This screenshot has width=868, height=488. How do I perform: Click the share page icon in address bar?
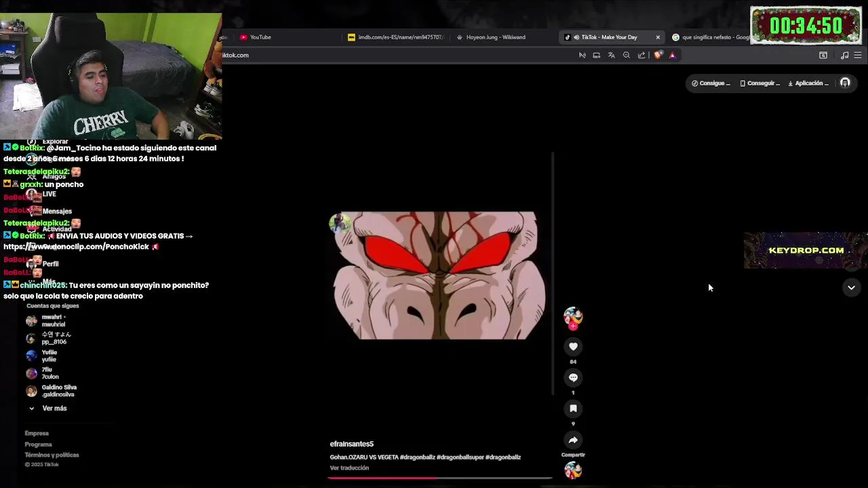642,56
